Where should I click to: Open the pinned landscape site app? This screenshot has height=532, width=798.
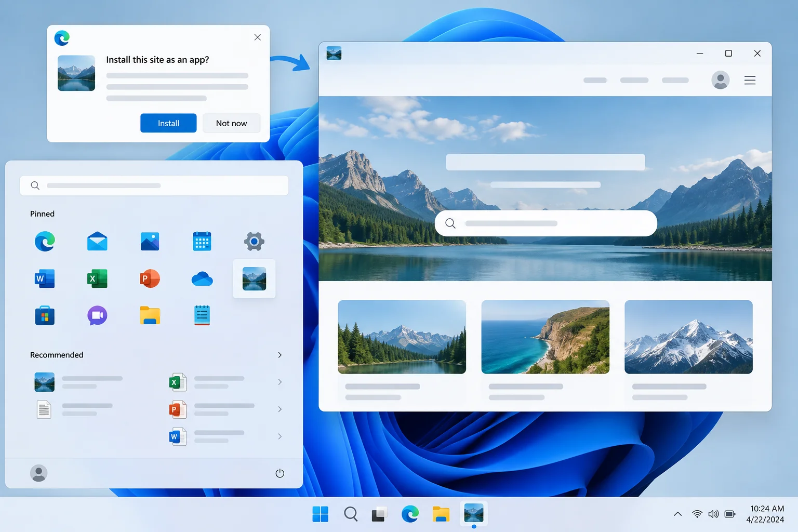click(x=254, y=279)
